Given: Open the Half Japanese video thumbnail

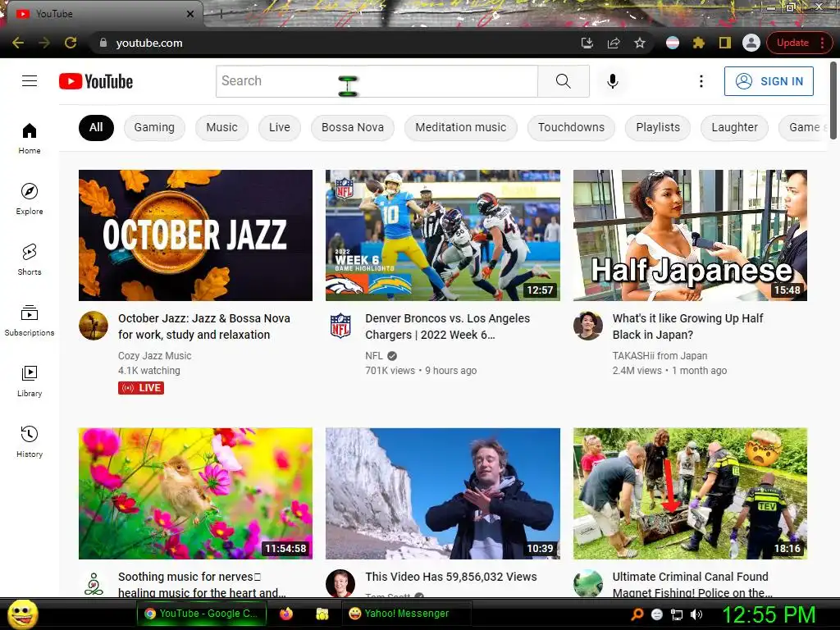Looking at the screenshot, I should (x=690, y=235).
